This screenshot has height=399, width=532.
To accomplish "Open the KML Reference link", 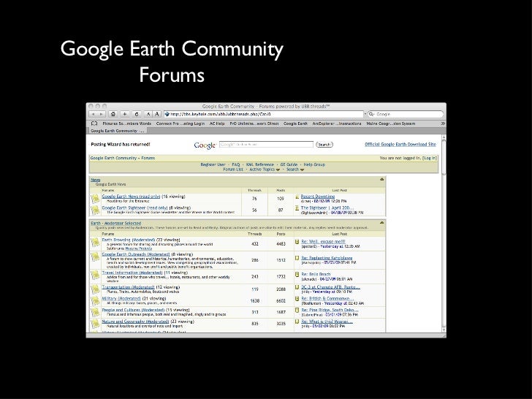I will pos(260,164).
